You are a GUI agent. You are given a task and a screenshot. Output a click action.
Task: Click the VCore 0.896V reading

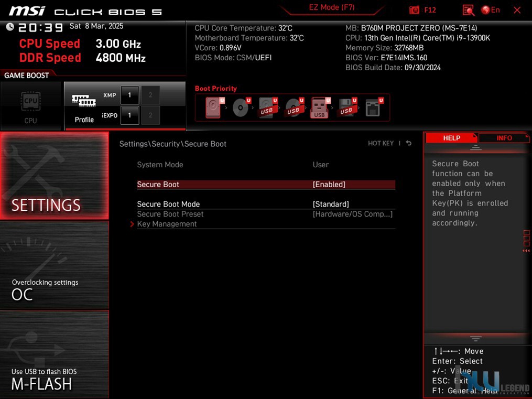click(x=218, y=48)
